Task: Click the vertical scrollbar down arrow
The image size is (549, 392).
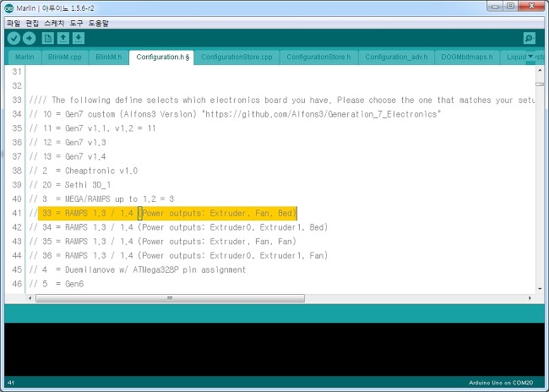Action: point(540,289)
